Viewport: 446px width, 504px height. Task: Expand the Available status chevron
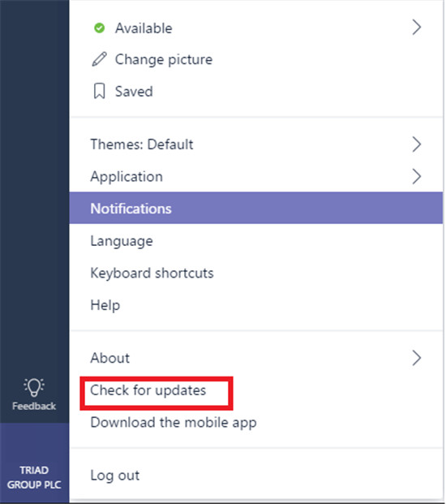(417, 28)
